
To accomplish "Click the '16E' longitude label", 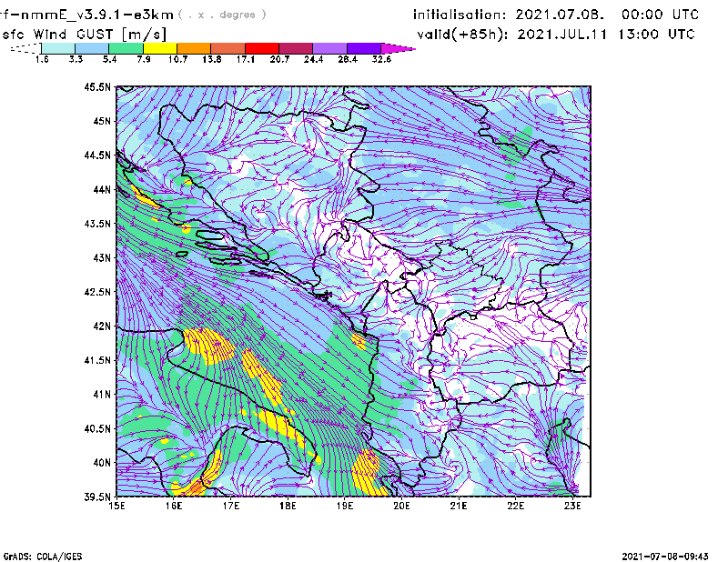I will [x=174, y=506].
